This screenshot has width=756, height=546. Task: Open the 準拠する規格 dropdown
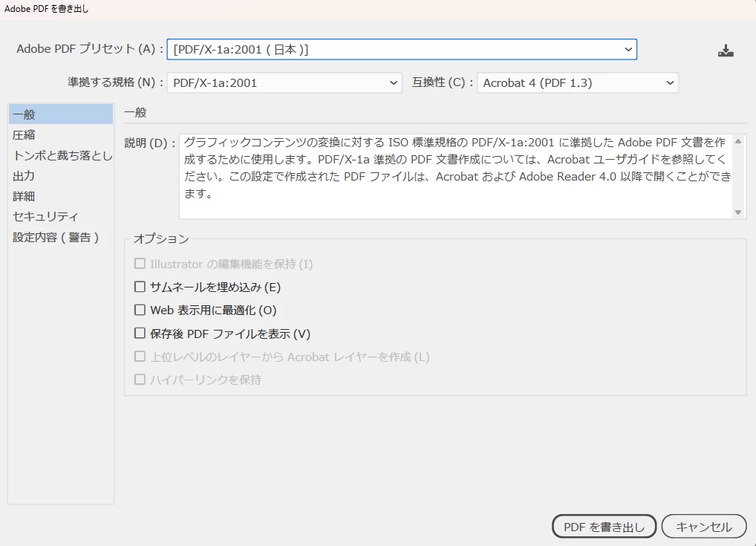tap(284, 83)
